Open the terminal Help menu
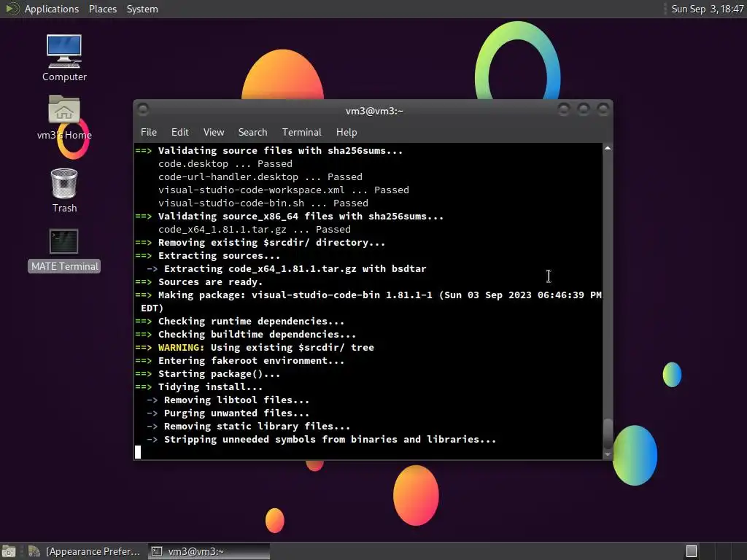 347,133
